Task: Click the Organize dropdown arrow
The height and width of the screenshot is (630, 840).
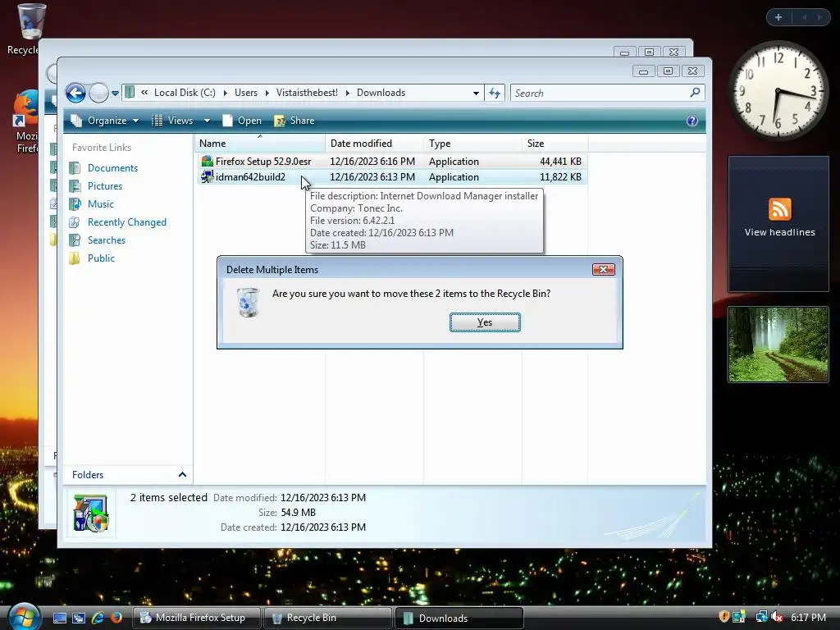Action: click(x=135, y=121)
